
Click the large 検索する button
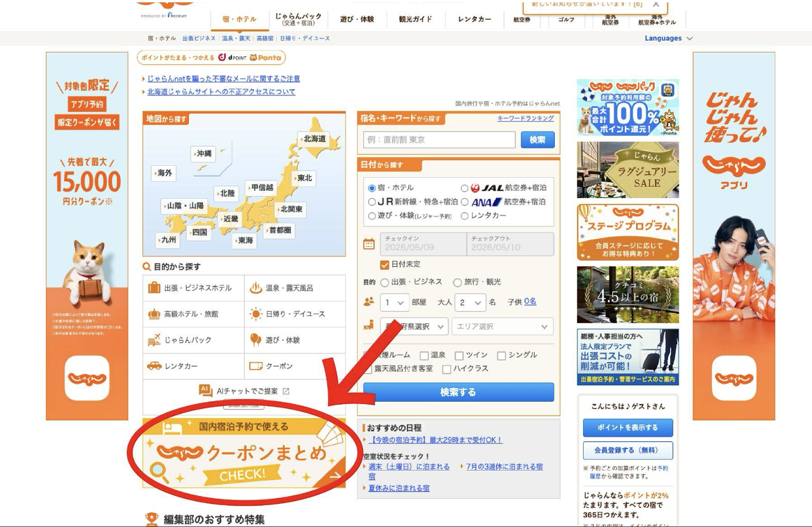(458, 392)
